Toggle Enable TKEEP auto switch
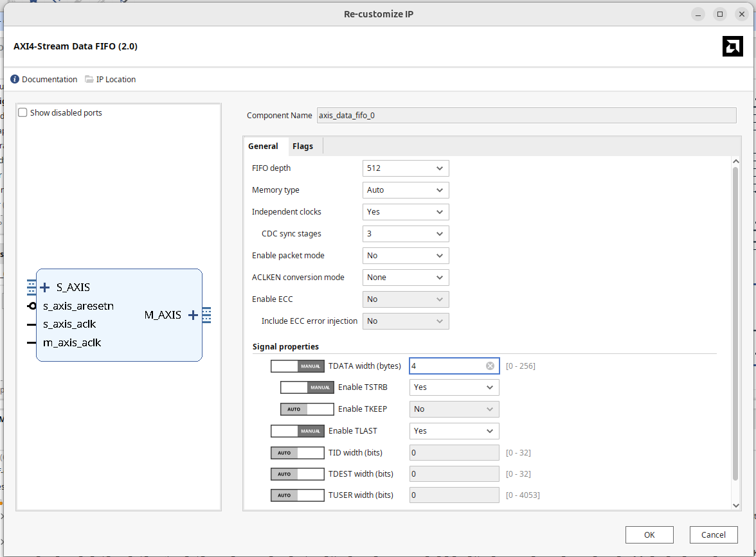This screenshot has width=756, height=557. tap(307, 409)
